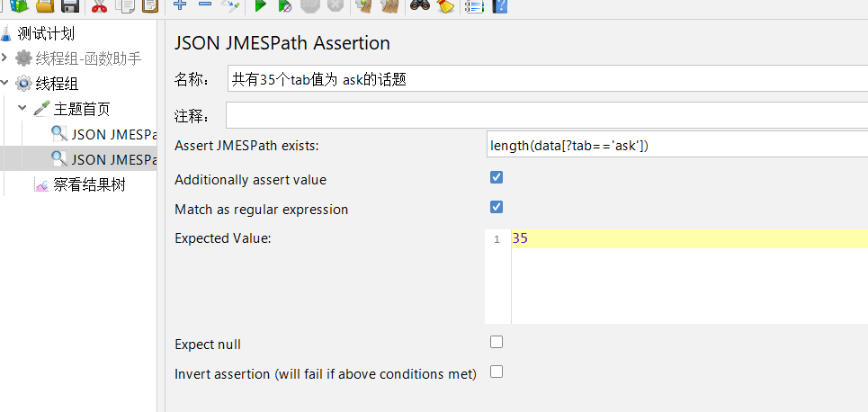This screenshot has width=868, height=412.
Task: Click the Assert JMESPath exists input field
Action: tap(677, 146)
